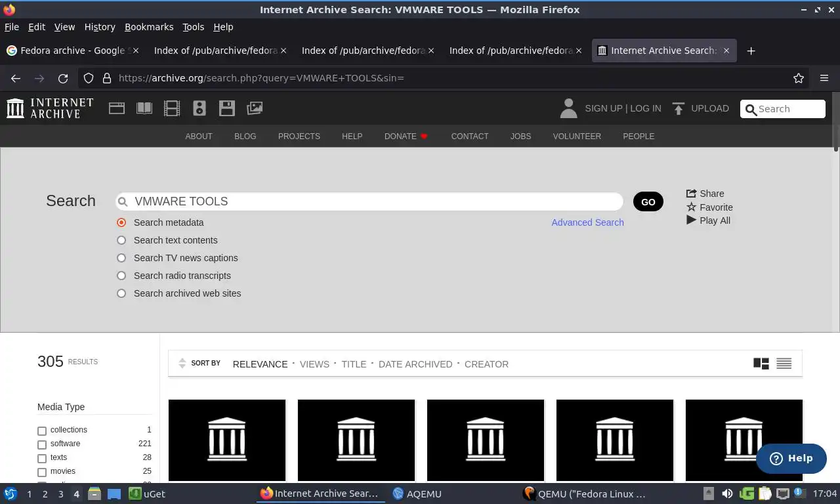Viewport: 840px width, 504px height.
Task: Select the Search archived web sites option
Action: (121, 293)
